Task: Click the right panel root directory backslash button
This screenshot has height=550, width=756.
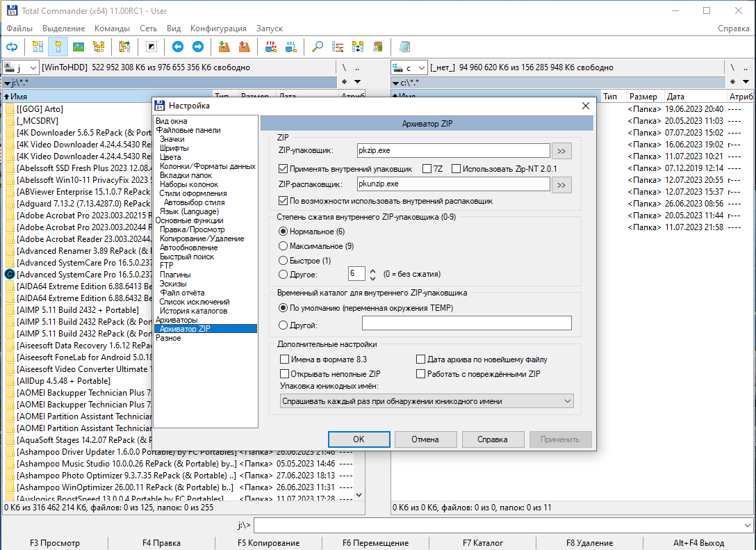Action: click(x=732, y=67)
